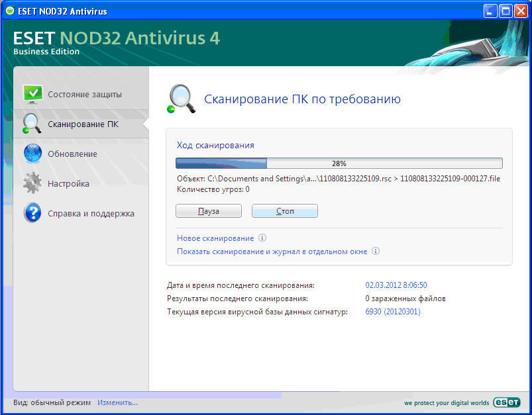Click the ESET logo at bottom right

507,402
